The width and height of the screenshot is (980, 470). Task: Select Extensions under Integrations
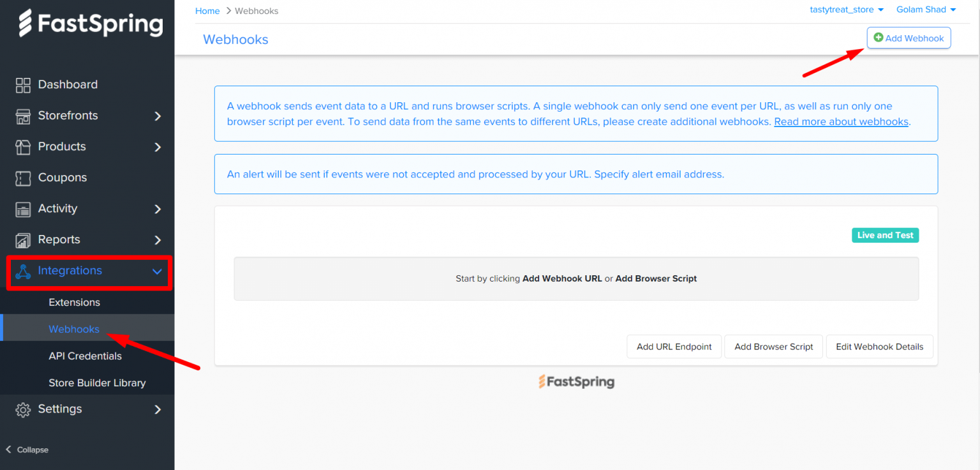click(x=74, y=302)
